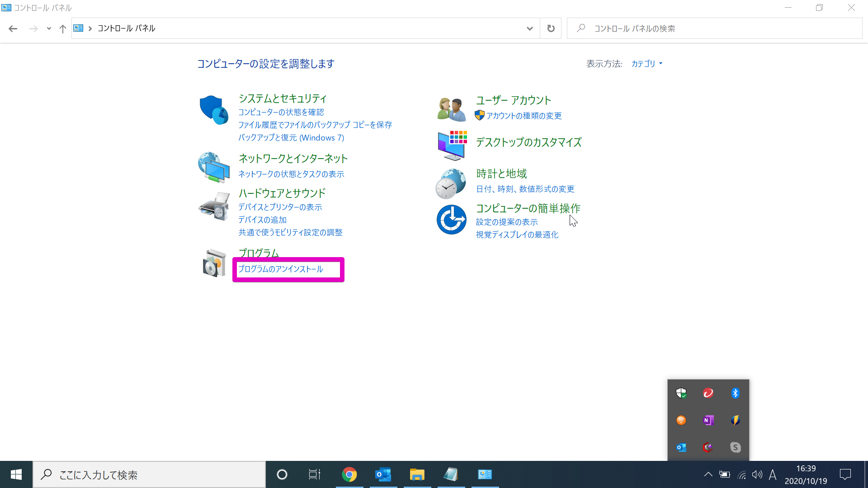Screen dimensions: 868x488
Task: Refresh the Control Panel view
Action: click(x=551, y=28)
